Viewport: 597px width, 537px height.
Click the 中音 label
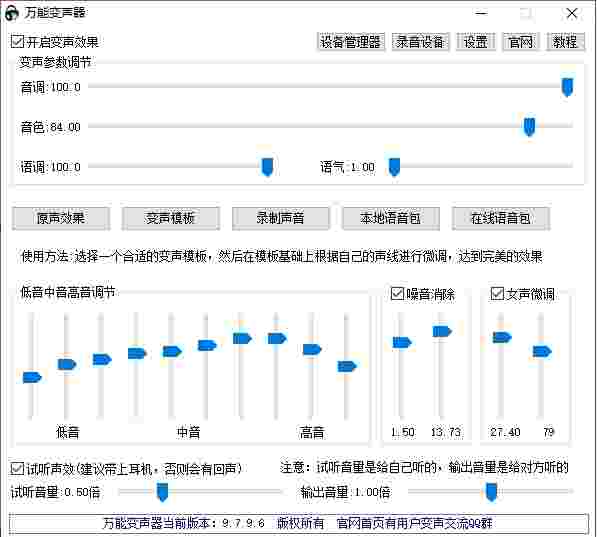pos(188,433)
